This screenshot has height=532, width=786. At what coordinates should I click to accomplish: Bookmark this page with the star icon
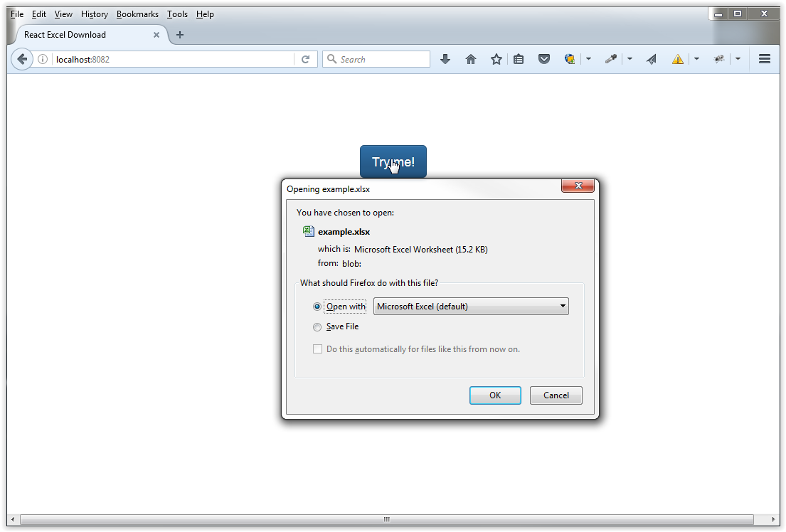point(496,59)
